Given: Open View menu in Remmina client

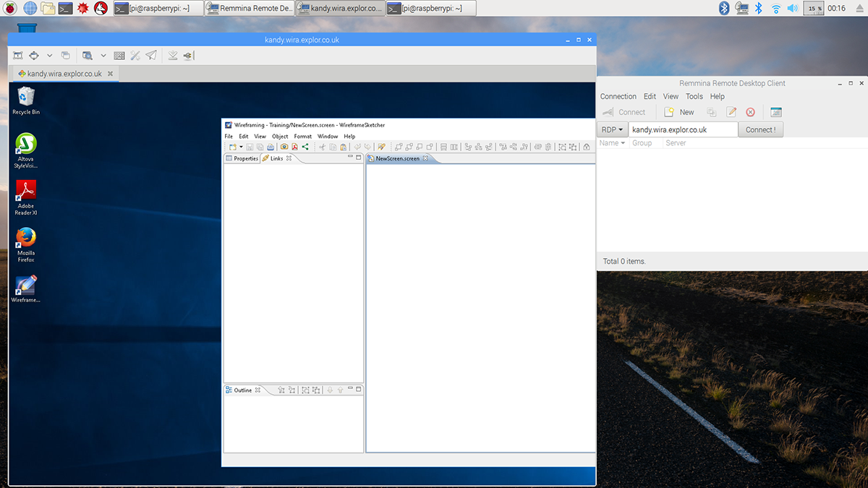Looking at the screenshot, I should [671, 96].
